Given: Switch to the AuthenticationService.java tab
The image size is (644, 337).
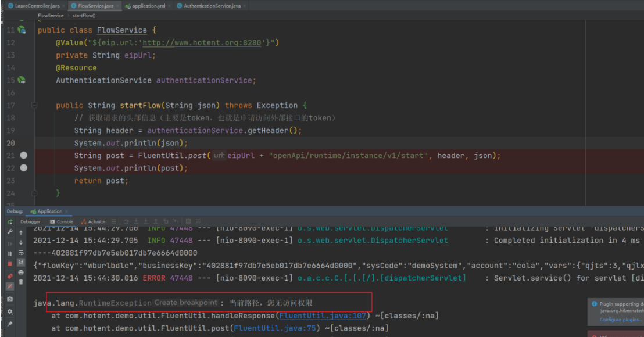Looking at the screenshot, I should click(208, 6).
